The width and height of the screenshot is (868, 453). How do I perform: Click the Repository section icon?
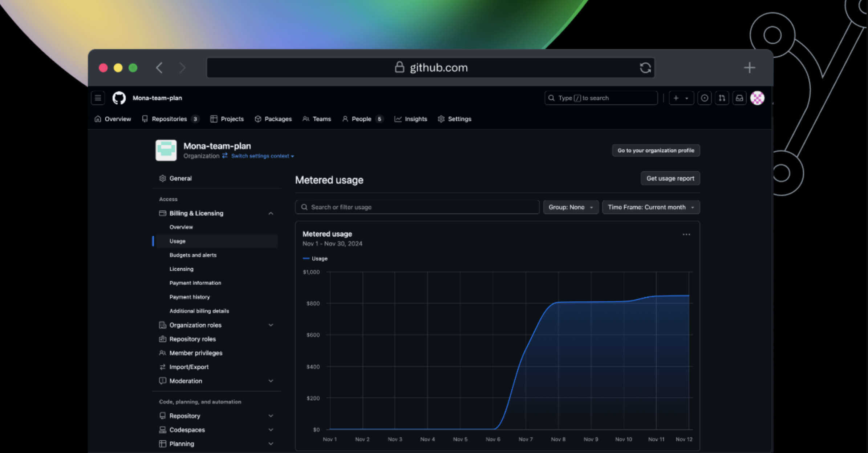pyautogui.click(x=162, y=415)
